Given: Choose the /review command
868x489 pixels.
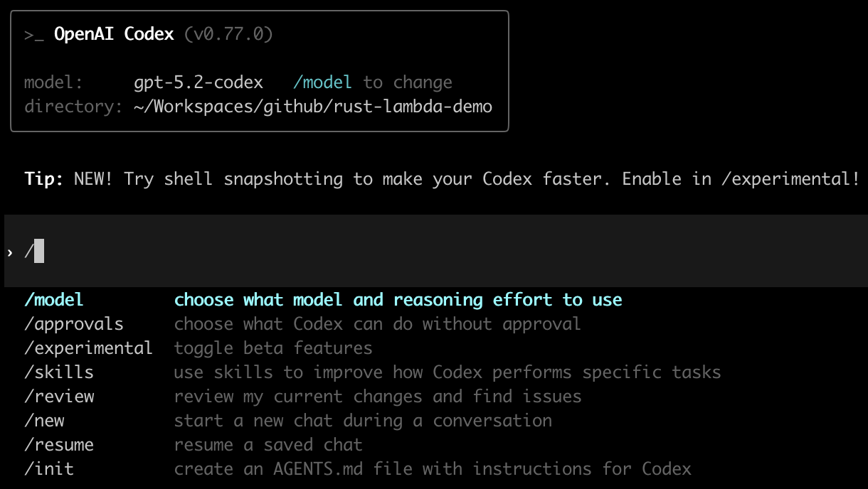Looking at the screenshot, I should coord(59,397).
